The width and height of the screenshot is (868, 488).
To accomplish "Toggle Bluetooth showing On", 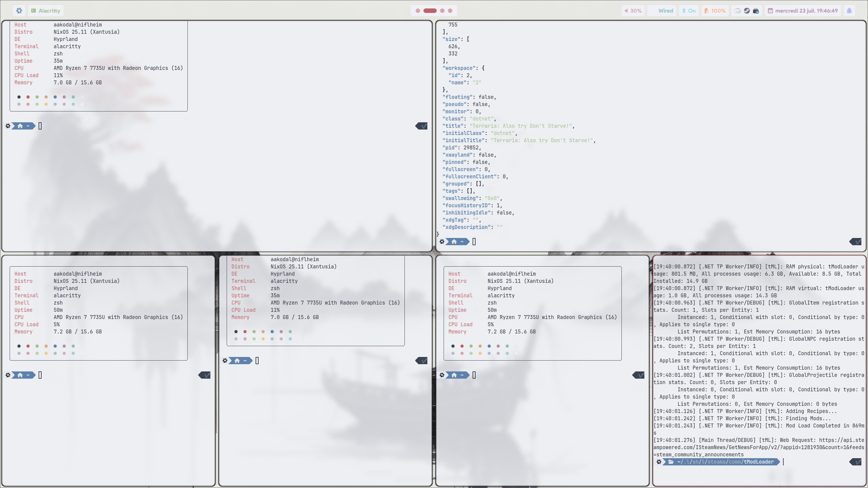I will [x=688, y=11].
